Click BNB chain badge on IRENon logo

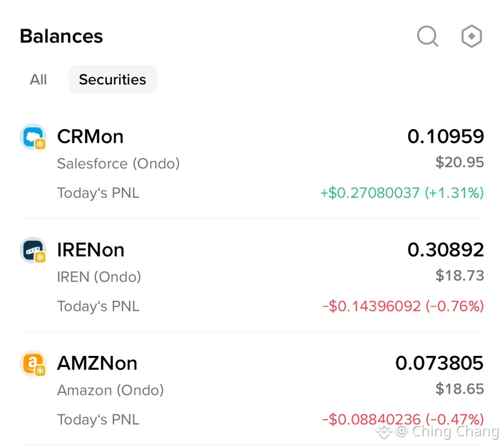[40, 257]
